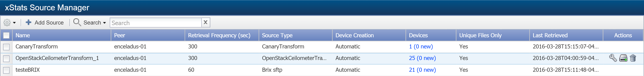
Task: Open the Search options dropdown arrow
Action: coord(104,23)
